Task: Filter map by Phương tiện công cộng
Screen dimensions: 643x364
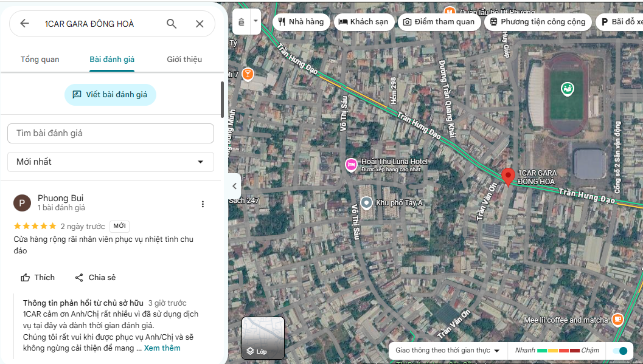Action: click(x=538, y=22)
